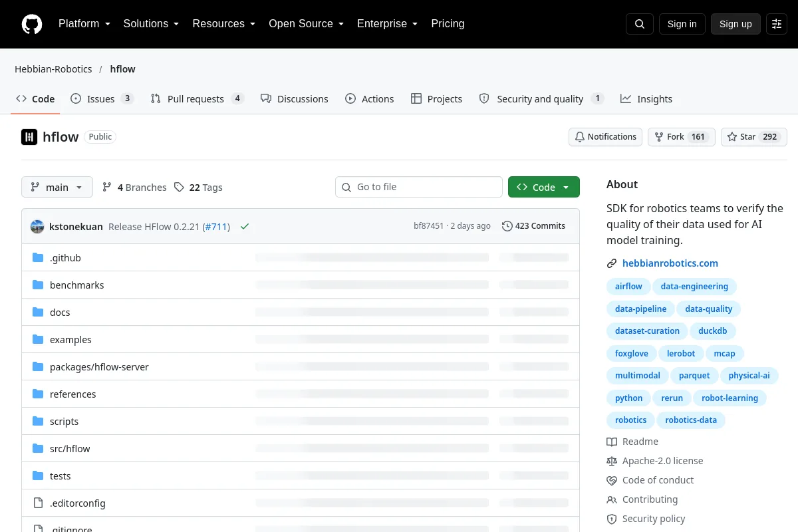The image size is (798, 532).
Task: Switch to the Insights tab
Action: pos(646,99)
